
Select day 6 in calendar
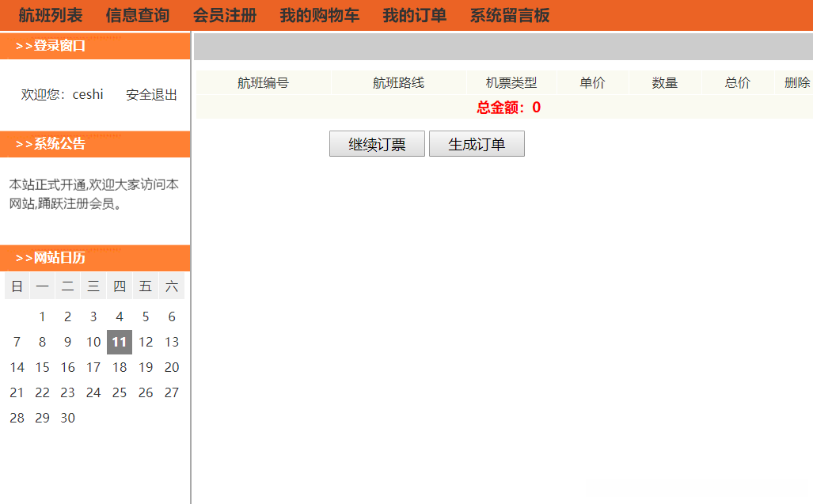[x=172, y=316]
